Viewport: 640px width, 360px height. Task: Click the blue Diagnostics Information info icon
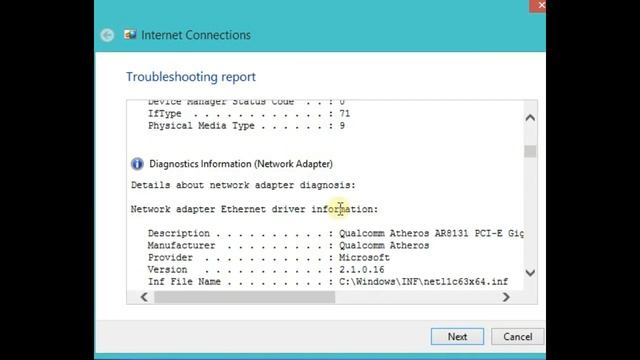137,164
